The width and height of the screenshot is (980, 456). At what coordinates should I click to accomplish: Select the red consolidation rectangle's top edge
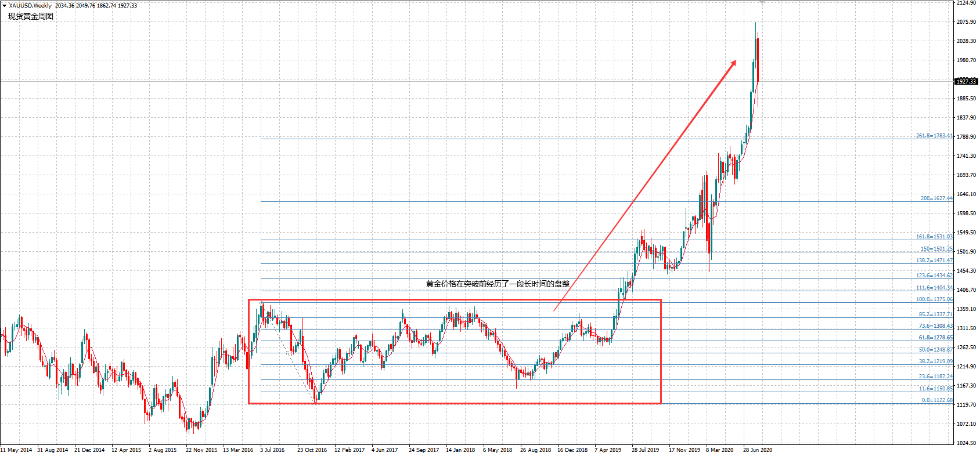point(455,300)
